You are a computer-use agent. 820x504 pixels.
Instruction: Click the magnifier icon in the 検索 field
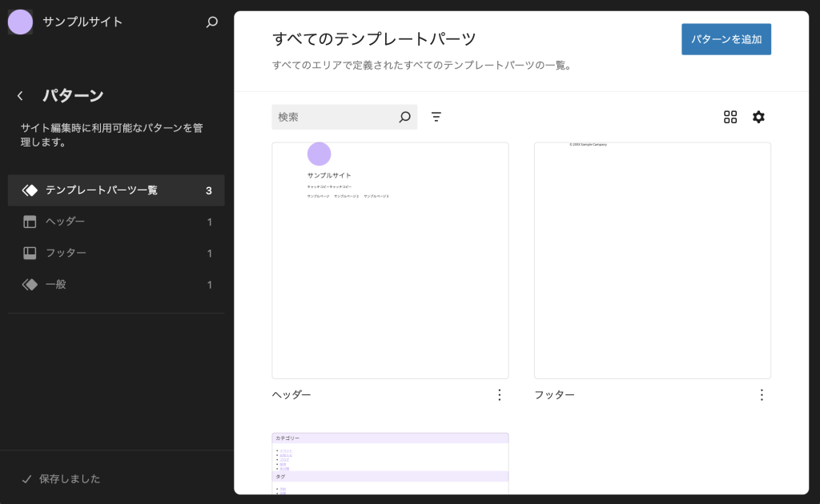[404, 118]
